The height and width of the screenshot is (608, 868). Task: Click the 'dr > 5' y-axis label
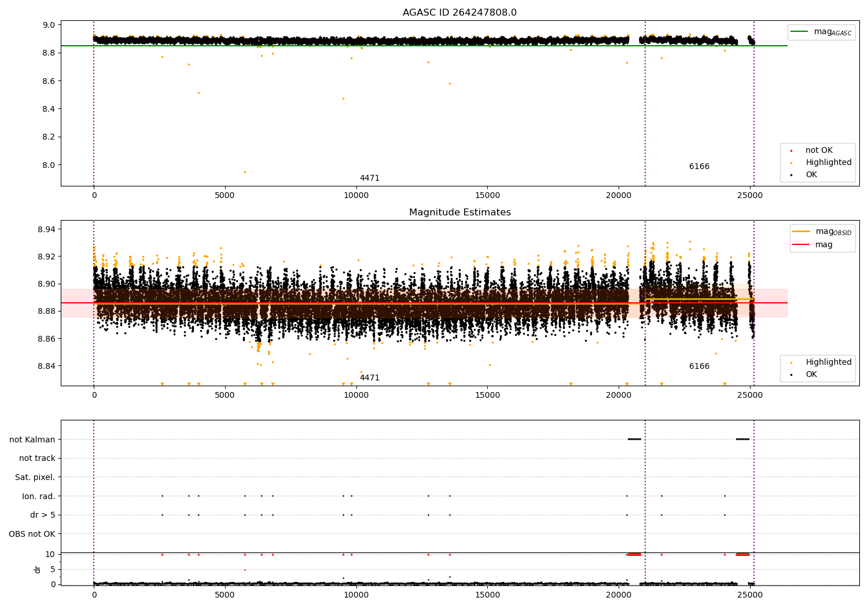tap(43, 515)
